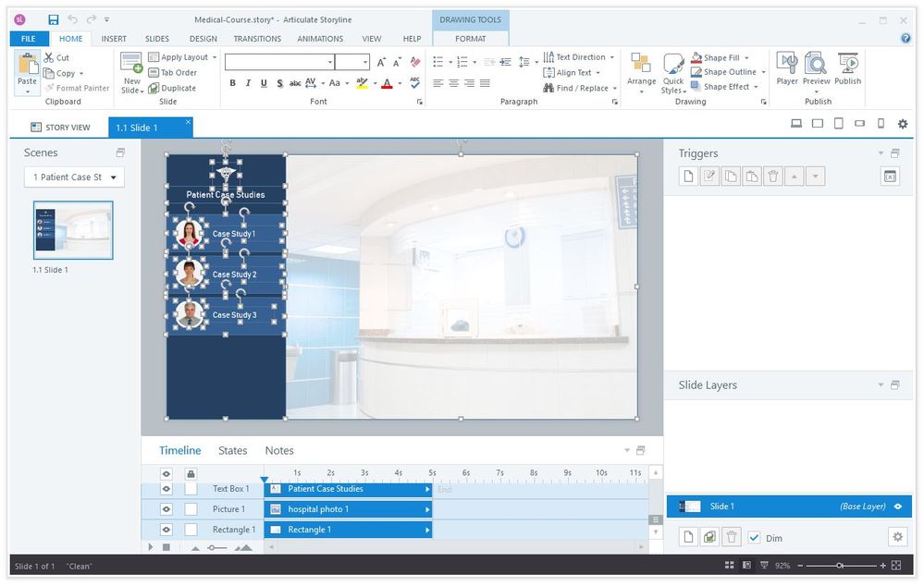
Task: Open the slide layer properties gear
Action: click(x=896, y=537)
